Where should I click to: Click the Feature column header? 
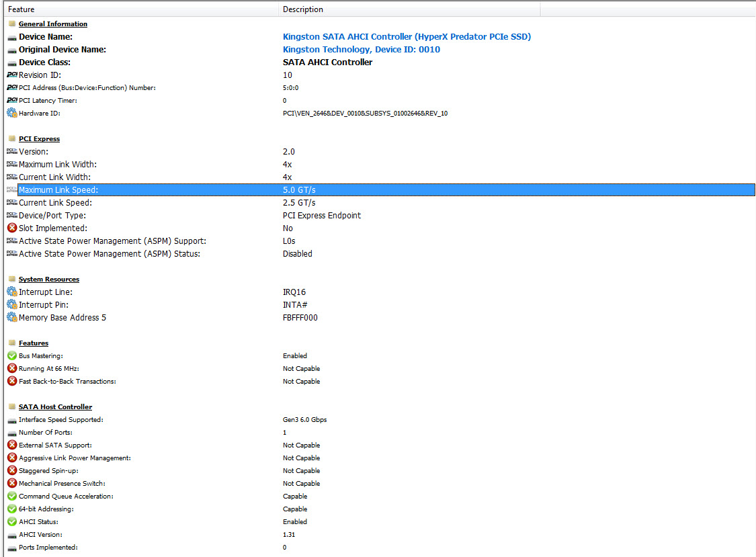click(x=141, y=9)
